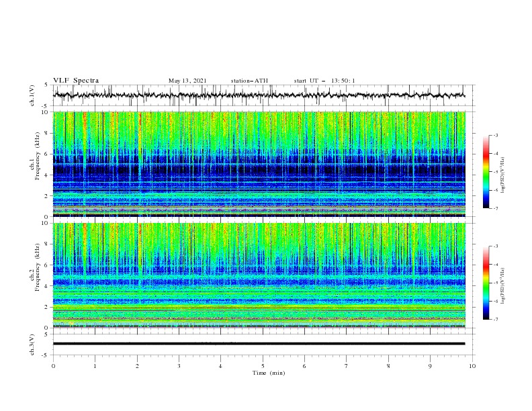Click the ch.2 PSD color scale bar
Image resolution: width=532 pixels, height=411 pixels.
486,283
